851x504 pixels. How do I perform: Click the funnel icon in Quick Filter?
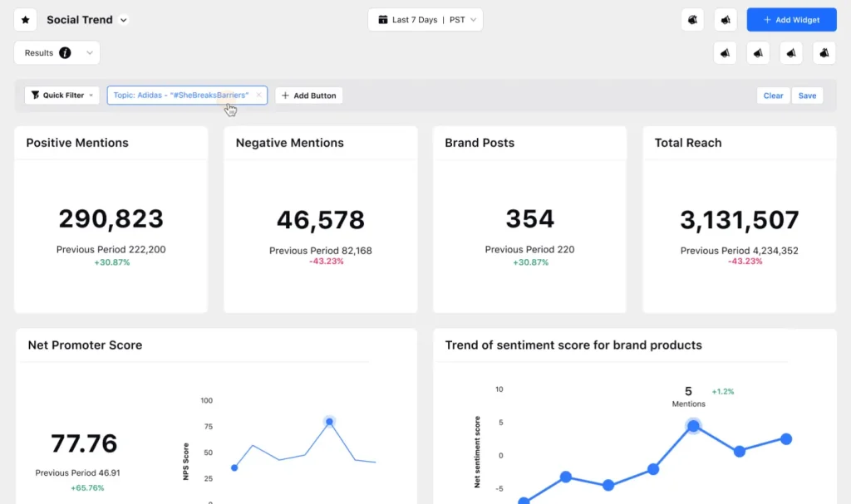[x=35, y=95]
